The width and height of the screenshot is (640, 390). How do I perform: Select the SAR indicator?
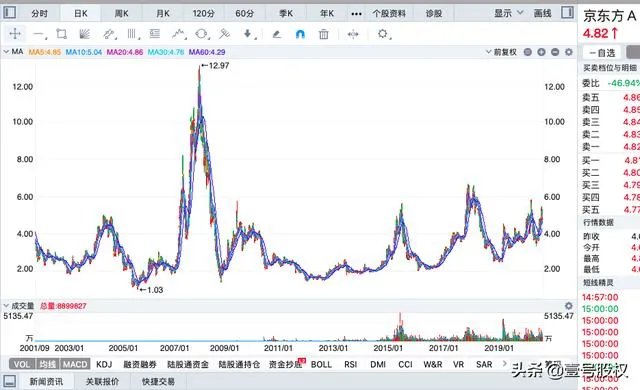click(484, 364)
